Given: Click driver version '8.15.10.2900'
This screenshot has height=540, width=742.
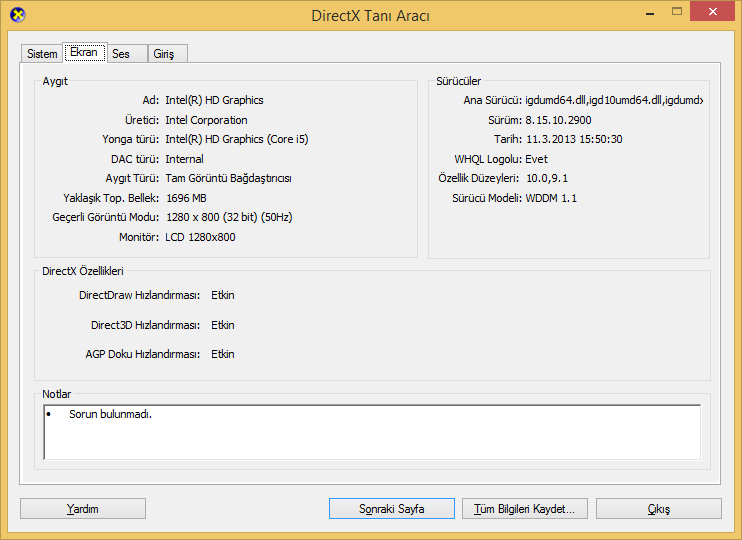Looking at the screenshot, I should tap(558, 120).
